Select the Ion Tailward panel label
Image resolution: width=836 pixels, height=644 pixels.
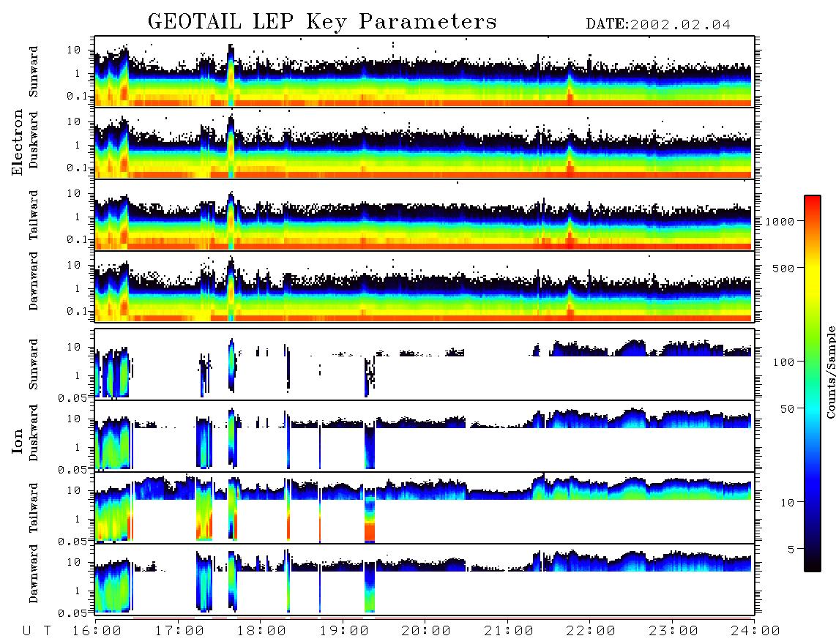[34, 507]
